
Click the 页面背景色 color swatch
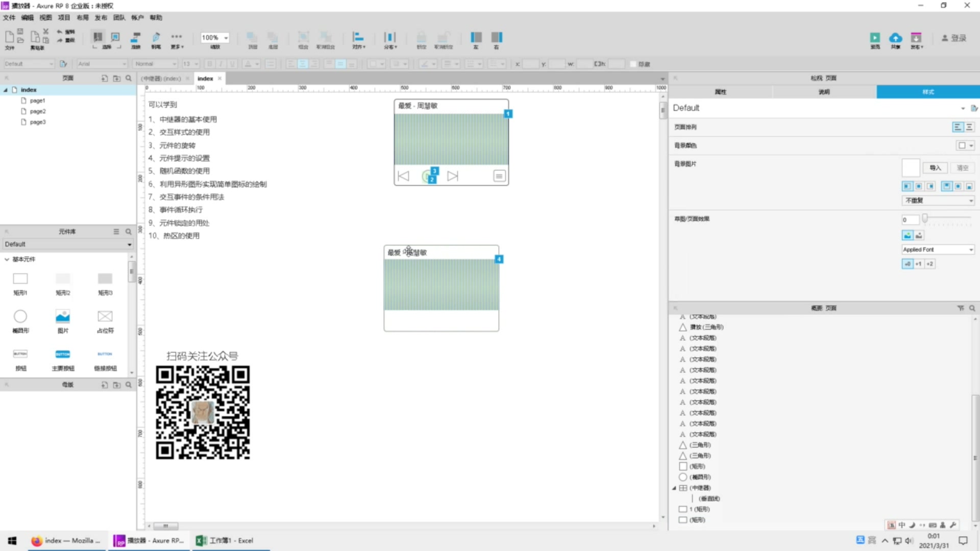[x=963, y=145]
